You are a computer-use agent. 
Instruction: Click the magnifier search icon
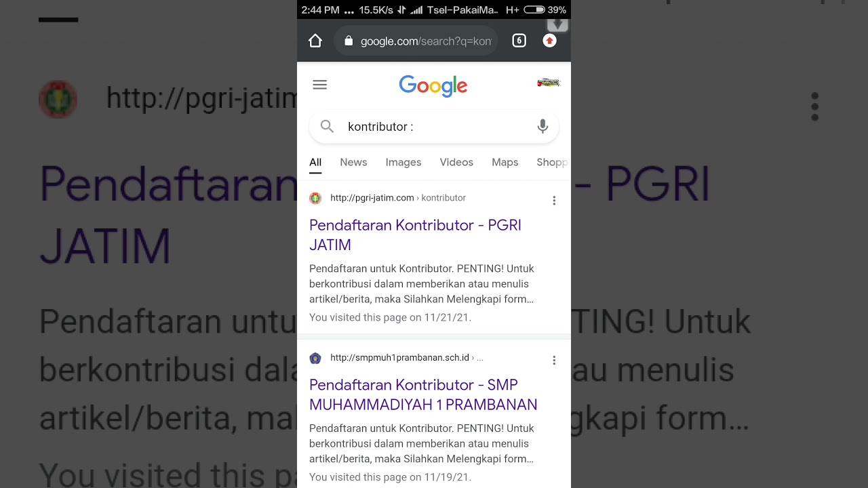tap(328, 127)
